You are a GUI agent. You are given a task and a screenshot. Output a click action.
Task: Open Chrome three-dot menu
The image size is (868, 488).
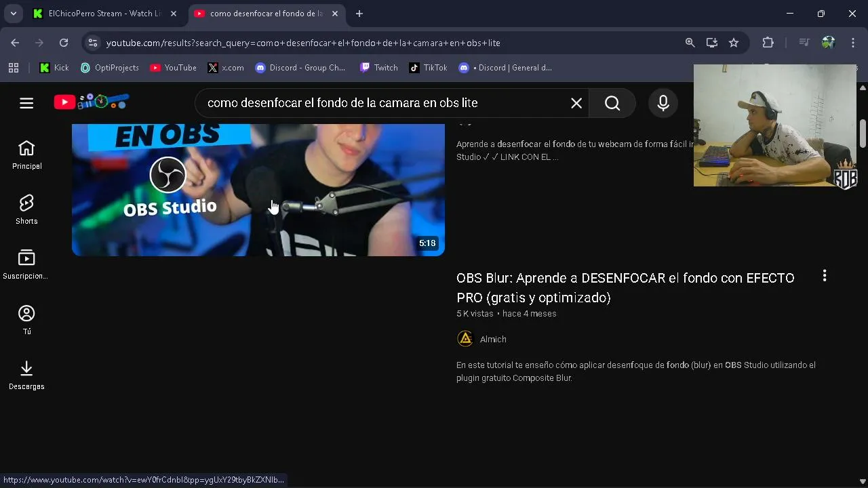tap(853, 43)
